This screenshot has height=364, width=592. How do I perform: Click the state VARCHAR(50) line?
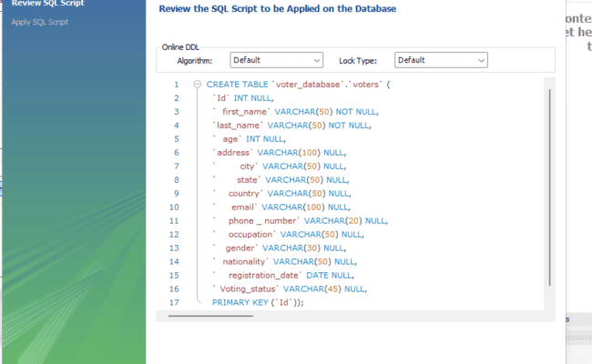pyautogui.click(x=281, y=180)
